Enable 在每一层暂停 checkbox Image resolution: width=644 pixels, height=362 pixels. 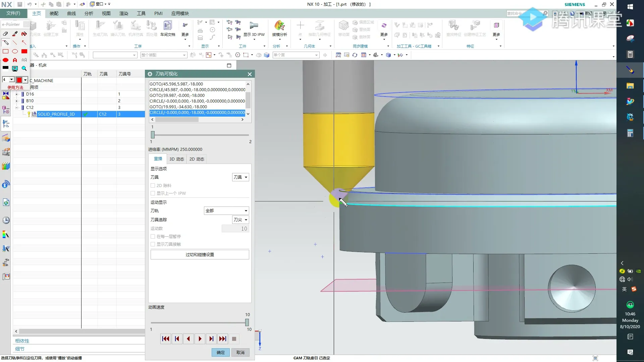coord(153,236)
